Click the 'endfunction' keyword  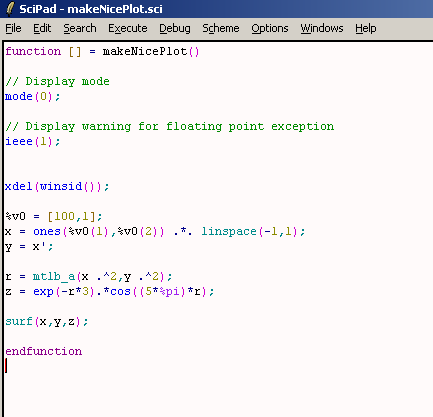tap(44, 351)
